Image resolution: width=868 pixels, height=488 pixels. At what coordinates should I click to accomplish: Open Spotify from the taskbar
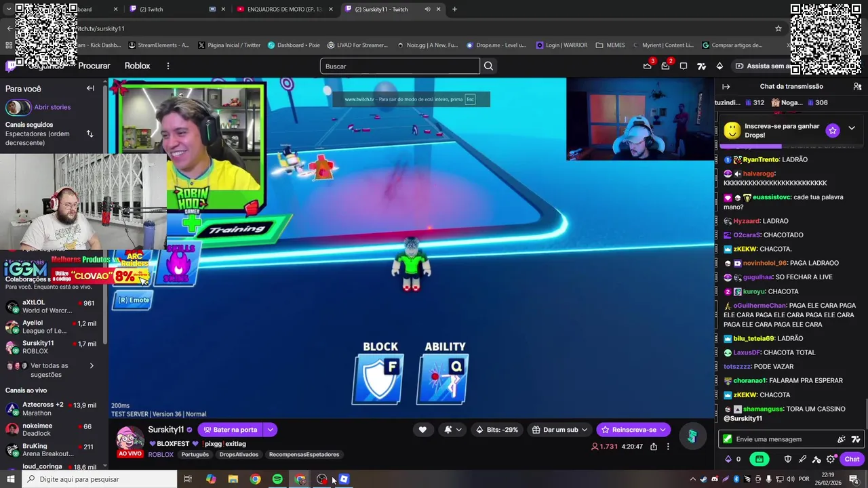point(277,479)
